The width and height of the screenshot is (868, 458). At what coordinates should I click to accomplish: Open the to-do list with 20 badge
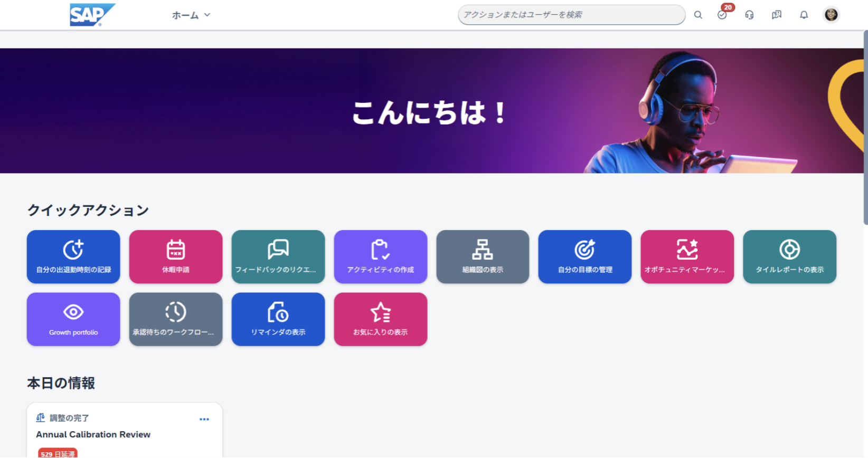[722, 15]
